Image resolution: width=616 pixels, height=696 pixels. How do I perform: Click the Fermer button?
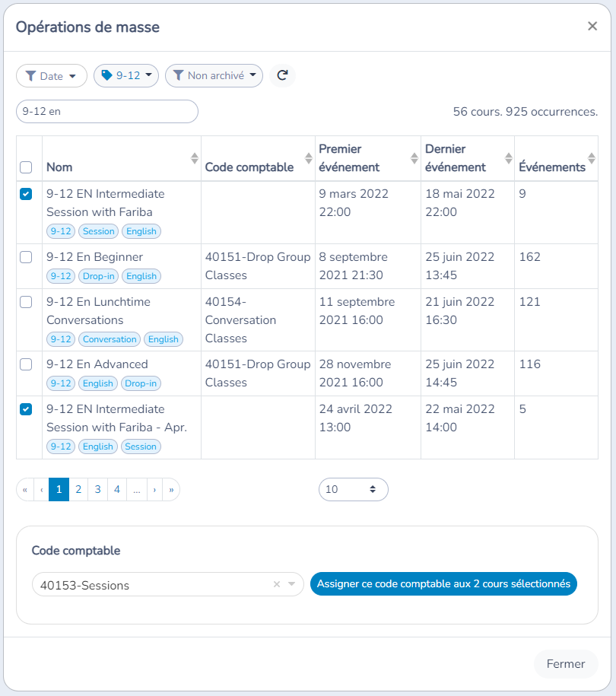566,664
